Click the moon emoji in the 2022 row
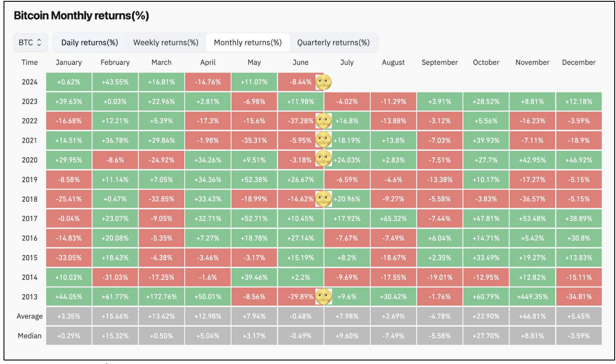 (x=323, y=121)
